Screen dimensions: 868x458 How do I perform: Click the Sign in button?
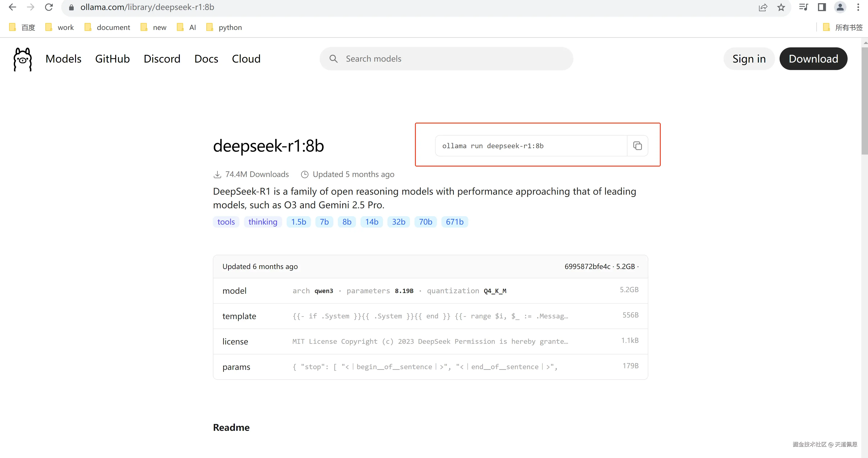[x=749, y=59]
